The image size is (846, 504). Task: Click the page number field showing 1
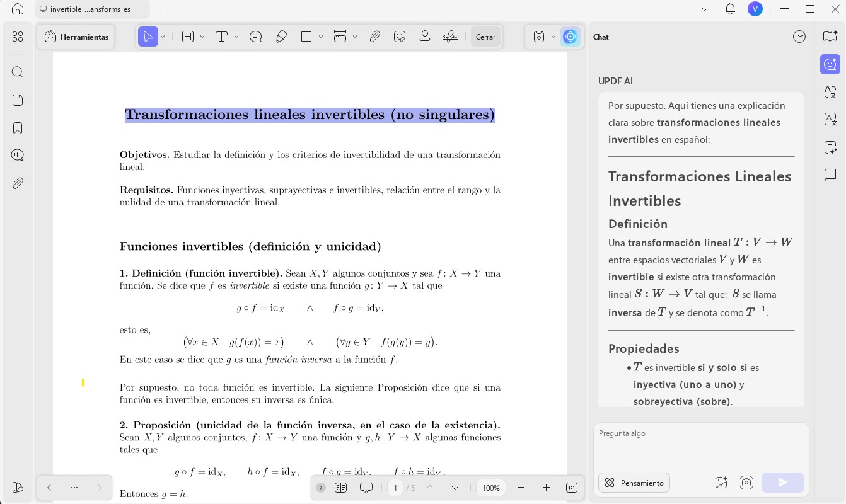[395, 488]
